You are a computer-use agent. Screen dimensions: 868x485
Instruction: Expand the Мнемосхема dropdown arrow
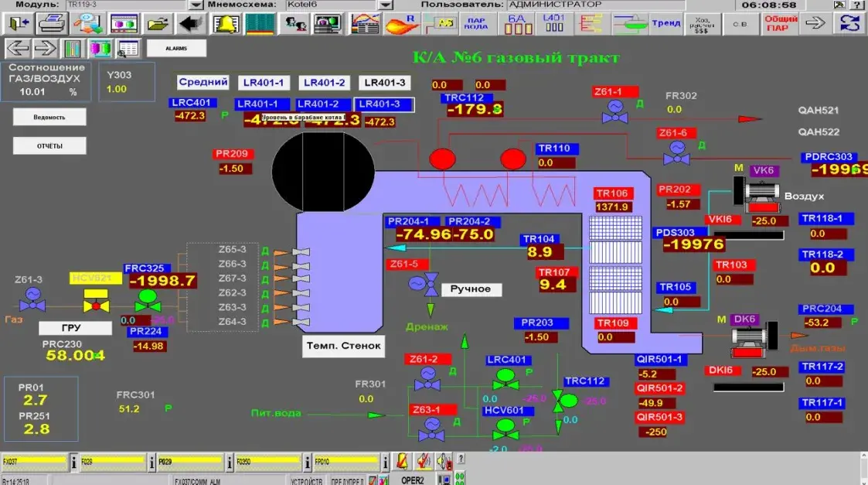point(385,5)
